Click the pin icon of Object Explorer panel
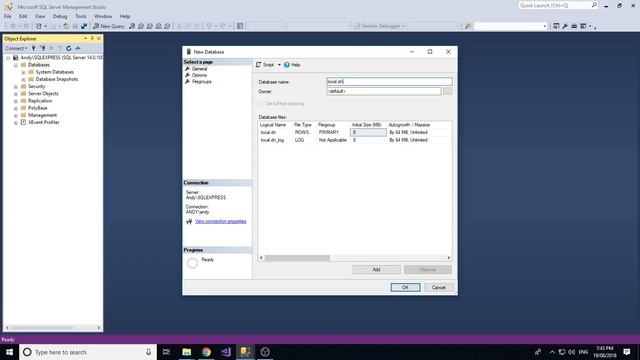This screenshot has height=360, width=640. pyautogui.click(x=92, y=38)
